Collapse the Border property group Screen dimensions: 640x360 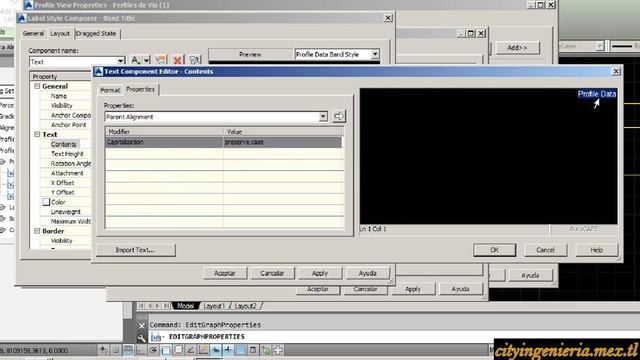pos(37,231)
